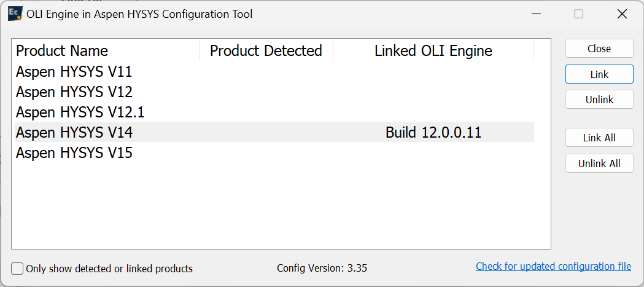Select the Aspen HYSYS V14 product
This screenshot has height=287, width=644.
tap(74, 132)
